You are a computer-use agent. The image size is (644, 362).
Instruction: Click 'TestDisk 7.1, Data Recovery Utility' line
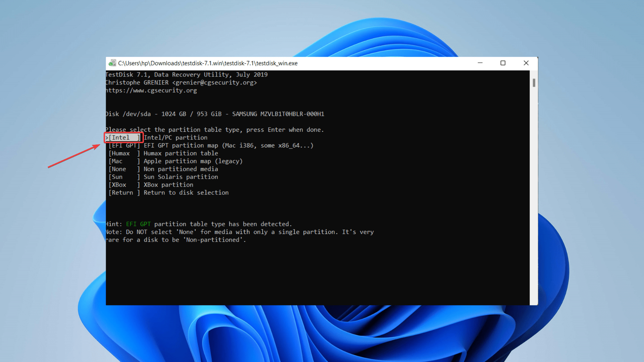[187, 75]
